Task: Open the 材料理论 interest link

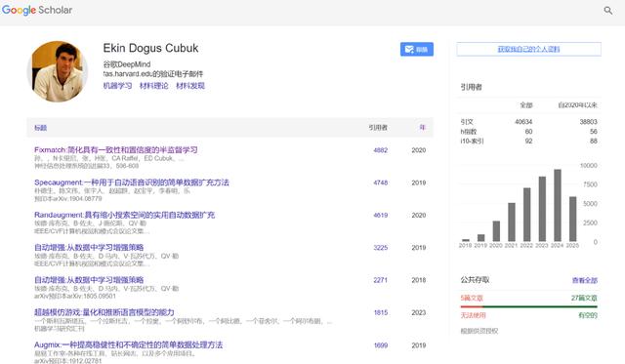Action: [x=154, y=86]
